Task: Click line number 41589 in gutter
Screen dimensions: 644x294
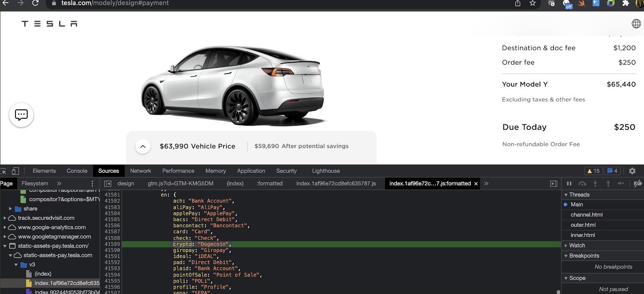Action: [112, 244]
